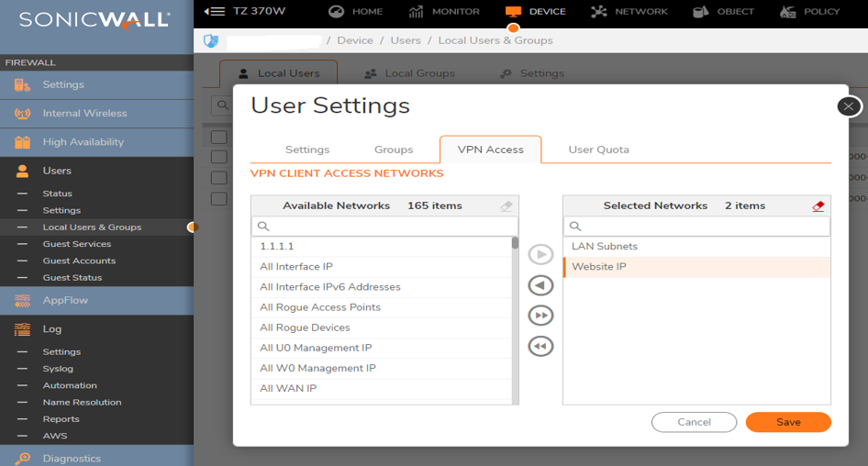Click the add all networks double-arrow icon
Screen dimensions: 868x466
541,316
